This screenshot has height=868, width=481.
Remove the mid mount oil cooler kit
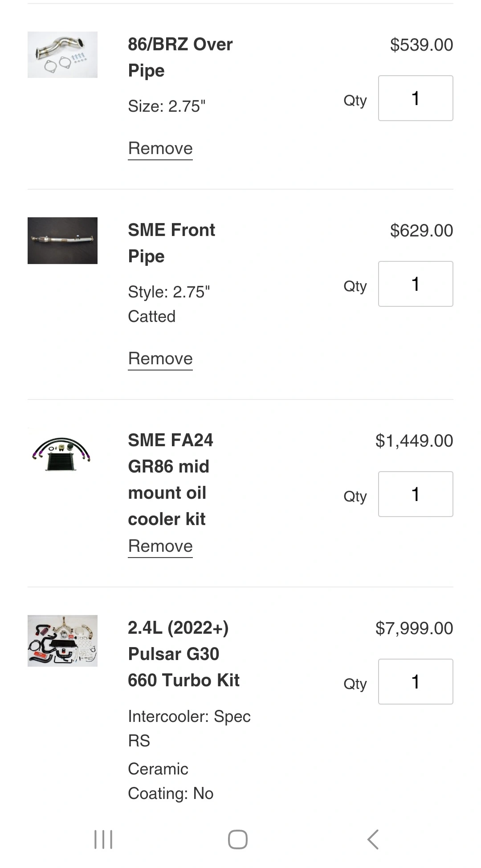point(160,546)
